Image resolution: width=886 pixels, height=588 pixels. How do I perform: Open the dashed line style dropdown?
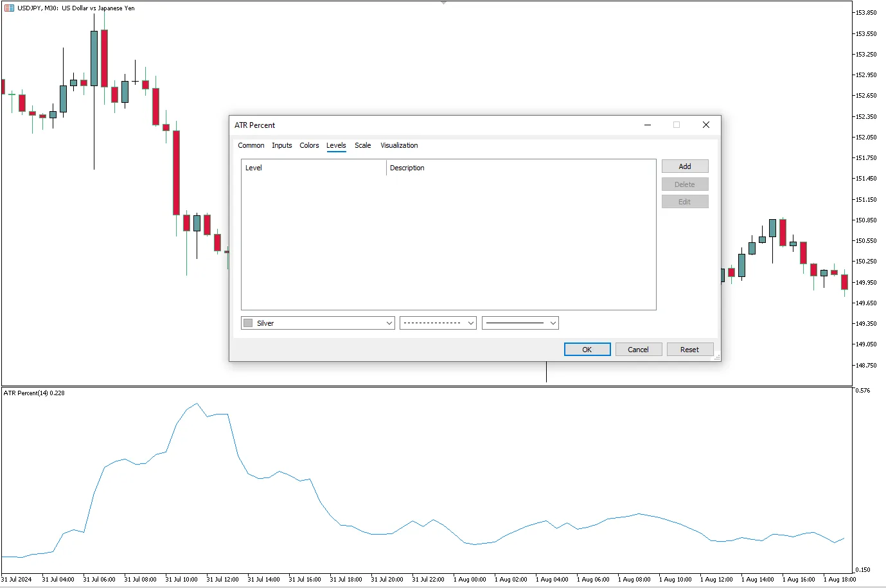coord(438,323)
